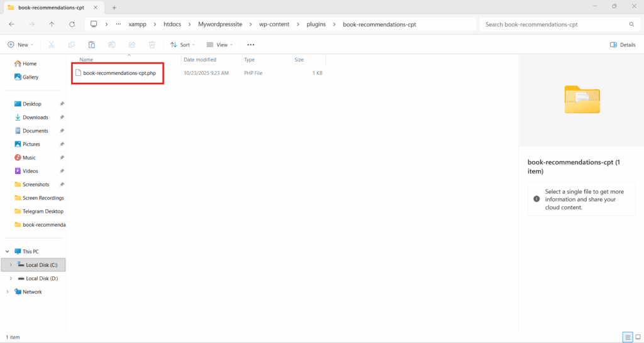Toggle the Details pane button

623,45
